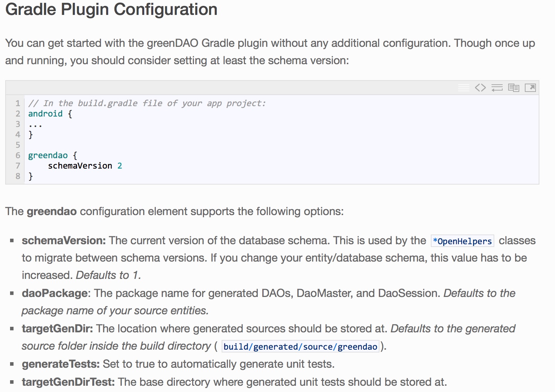Click build/generated/source/greendao inline code path
Image resolution: width=555 pixels, height=392 pixels.
pyautogui.click(x=300, y=347)
